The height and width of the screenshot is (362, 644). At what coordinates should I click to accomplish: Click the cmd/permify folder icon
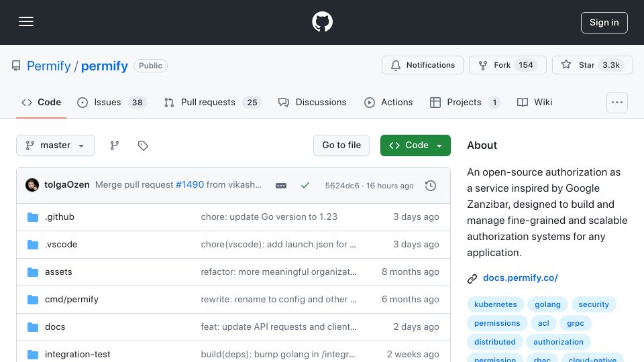click(33, 300)
